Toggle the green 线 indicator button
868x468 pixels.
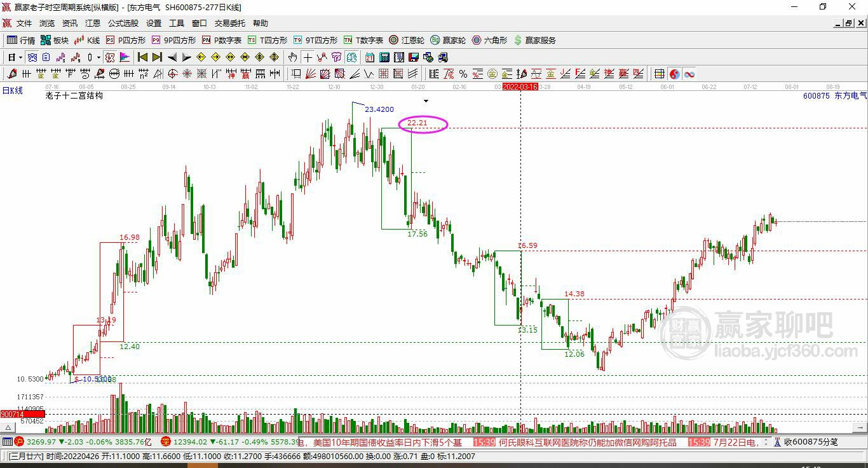pyautogui.click(x=352, y=57)
